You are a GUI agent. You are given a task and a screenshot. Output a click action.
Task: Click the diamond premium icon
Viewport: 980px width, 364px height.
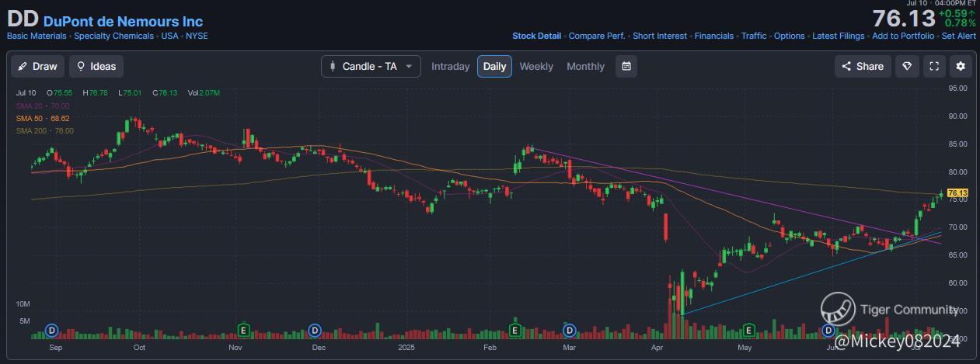tap(906, 66)
